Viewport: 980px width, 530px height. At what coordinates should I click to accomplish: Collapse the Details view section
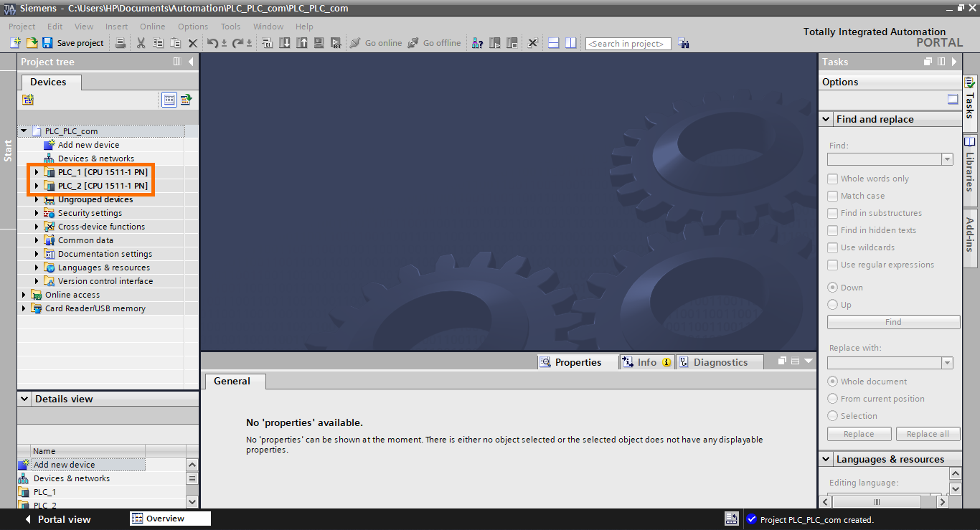point(25,399)
